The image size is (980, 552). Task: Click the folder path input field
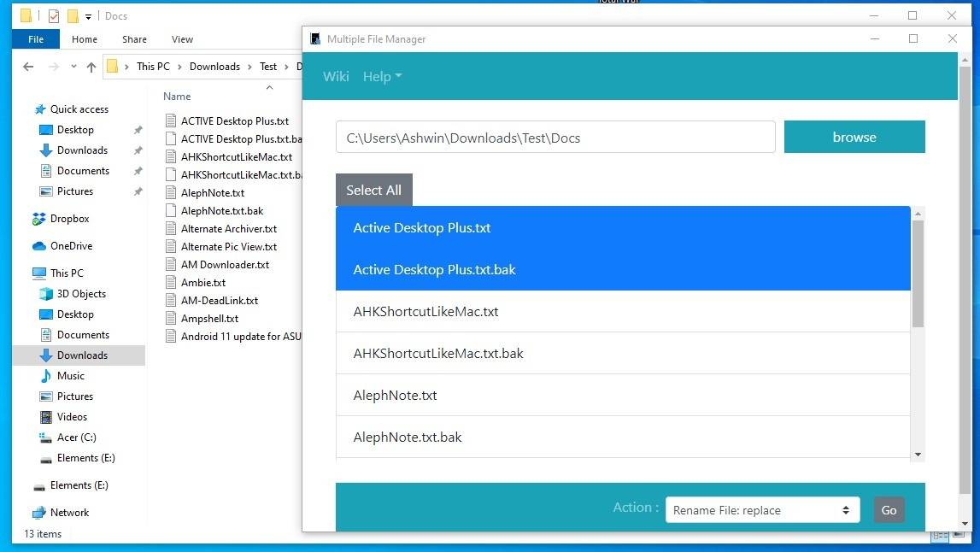point(555,138)
